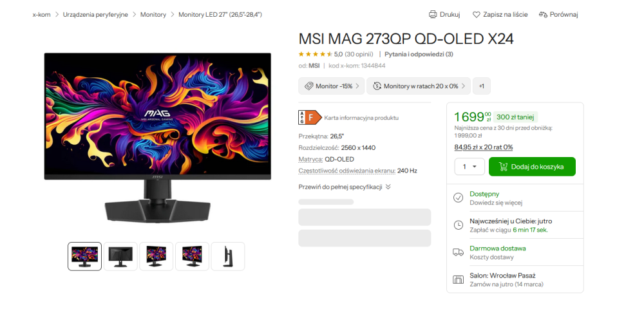Click the 5,0 star rating reviews
This screenshot has height=316, width=644.
pyautogui.click(x=337, y=54)
